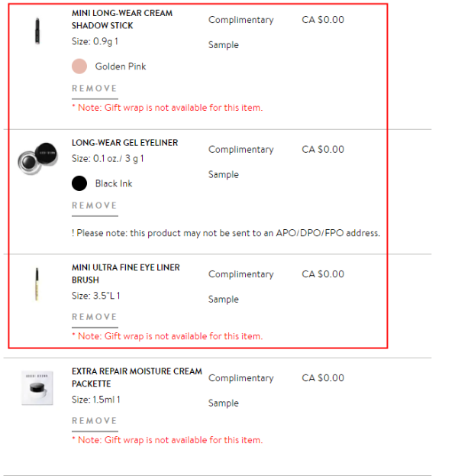Click the gel eyeliner size 0.1 oz. text
This screenshot has height=476, width=458.
click(x=108, y=159)
